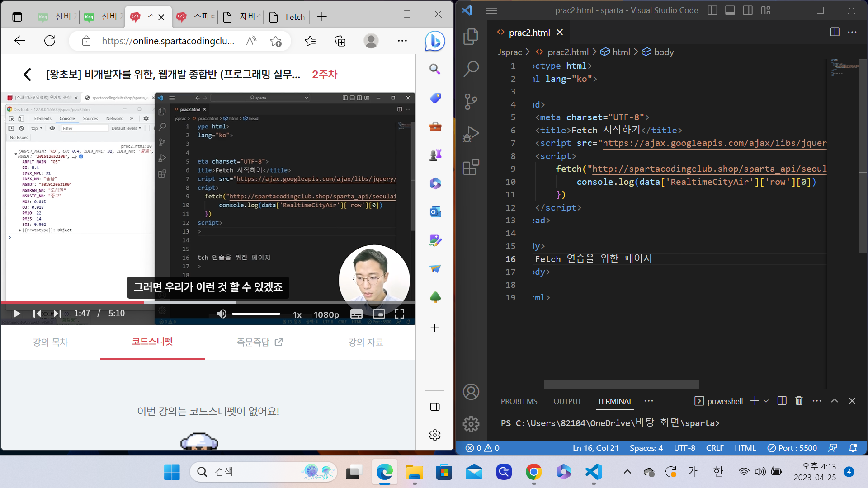Toggle video subtitles icon
This screenshot has width=868, height=488.
click(x=356, y=314)
